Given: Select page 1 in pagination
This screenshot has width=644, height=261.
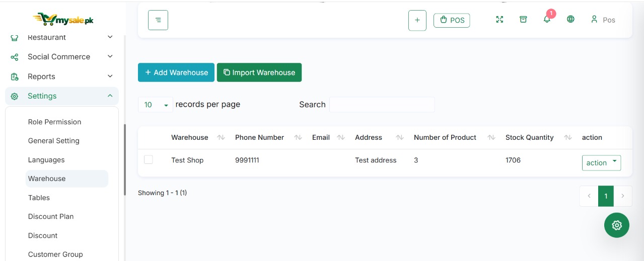Looking at the screenshot, I should tap(606, 196).
